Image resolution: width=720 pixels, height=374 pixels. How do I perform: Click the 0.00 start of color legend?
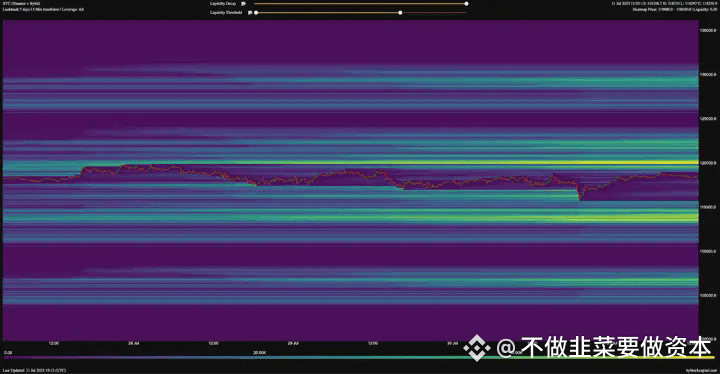pyautogui.click(x=8, y=352)
